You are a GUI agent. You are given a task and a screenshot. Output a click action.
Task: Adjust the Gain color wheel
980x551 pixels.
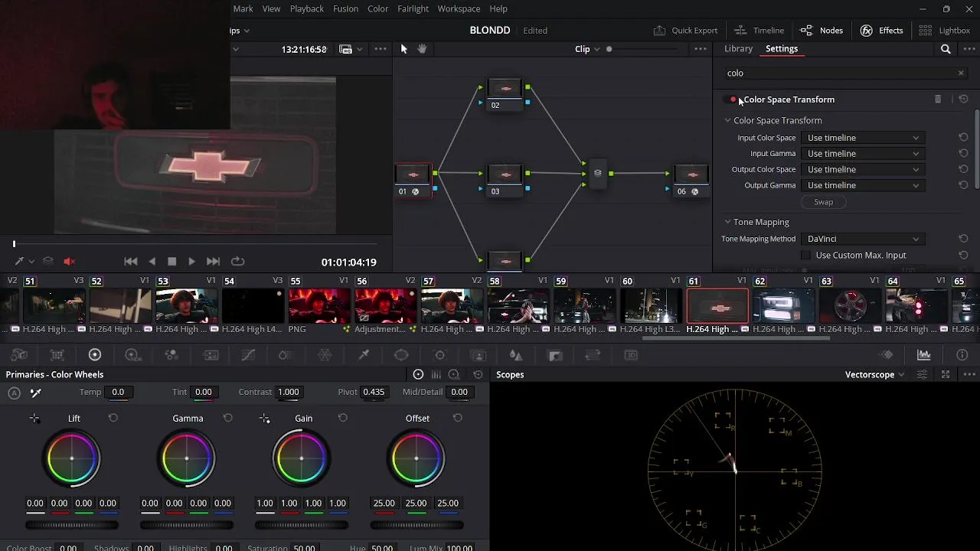coord(301,458)
